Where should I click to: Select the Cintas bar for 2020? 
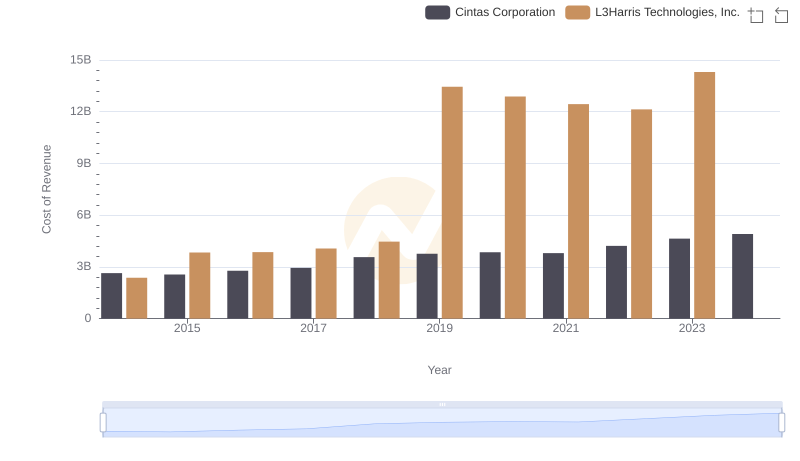coord(490,286)
